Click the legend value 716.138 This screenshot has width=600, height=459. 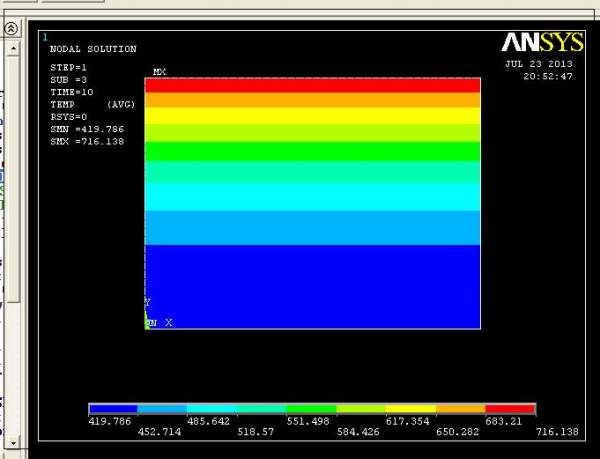pos(557,432)
